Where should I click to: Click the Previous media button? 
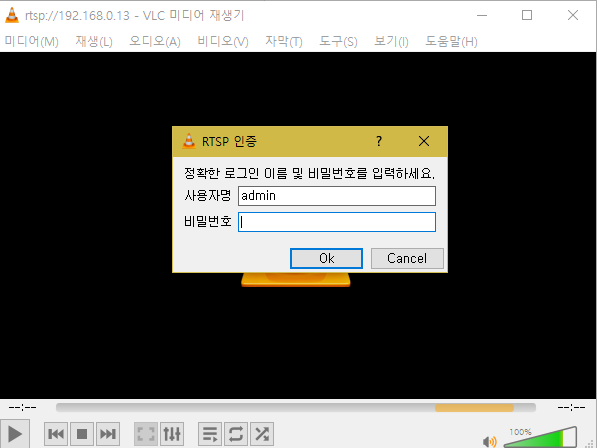(56, 434)
